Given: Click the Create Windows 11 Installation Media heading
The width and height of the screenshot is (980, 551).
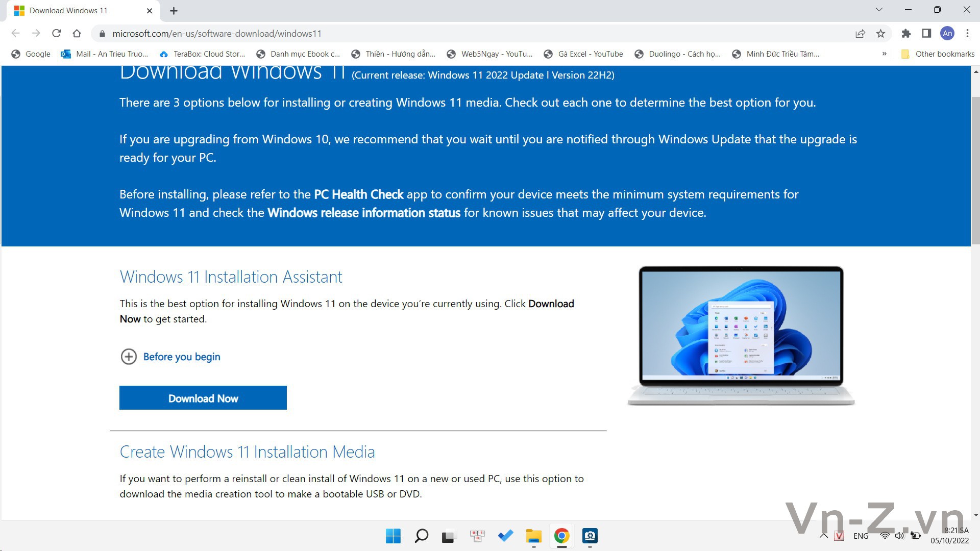Looking at the screenshot, I should (x=247, y=452).
